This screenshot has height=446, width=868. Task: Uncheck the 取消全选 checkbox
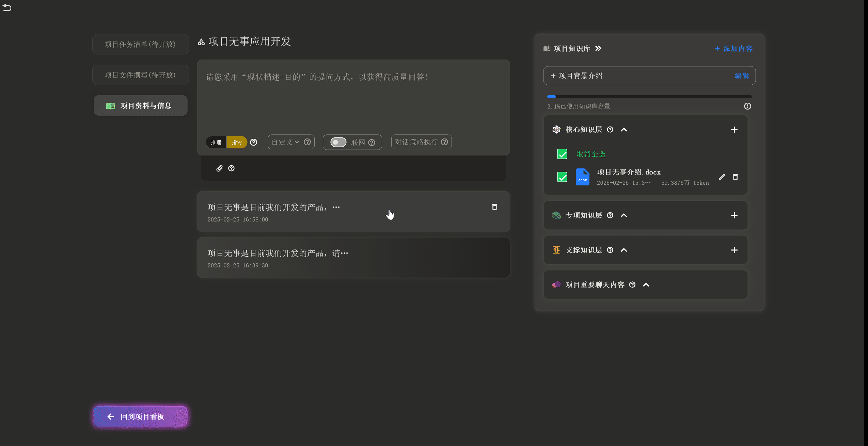tap(562, 154)
